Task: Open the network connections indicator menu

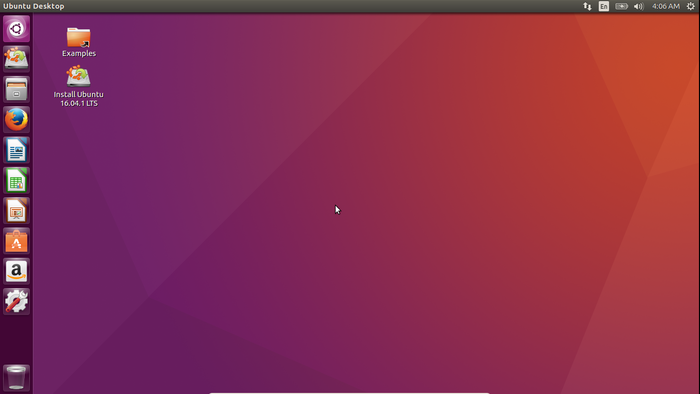Action: [x=587, y=6]
